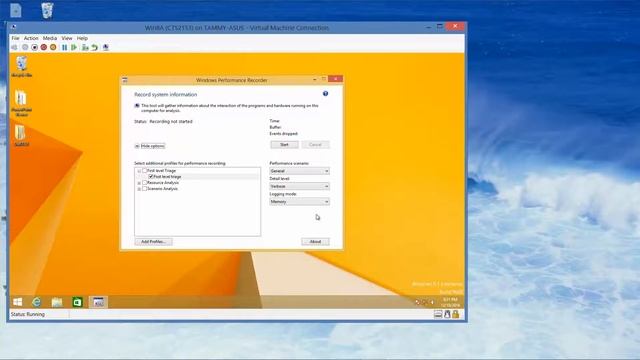Click the Ctrl+Alt+Del toolbar icon

tap(15, 48)
